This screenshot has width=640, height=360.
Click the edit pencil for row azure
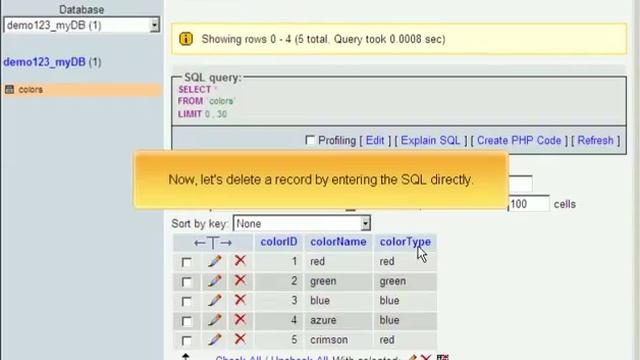(215, 320)
